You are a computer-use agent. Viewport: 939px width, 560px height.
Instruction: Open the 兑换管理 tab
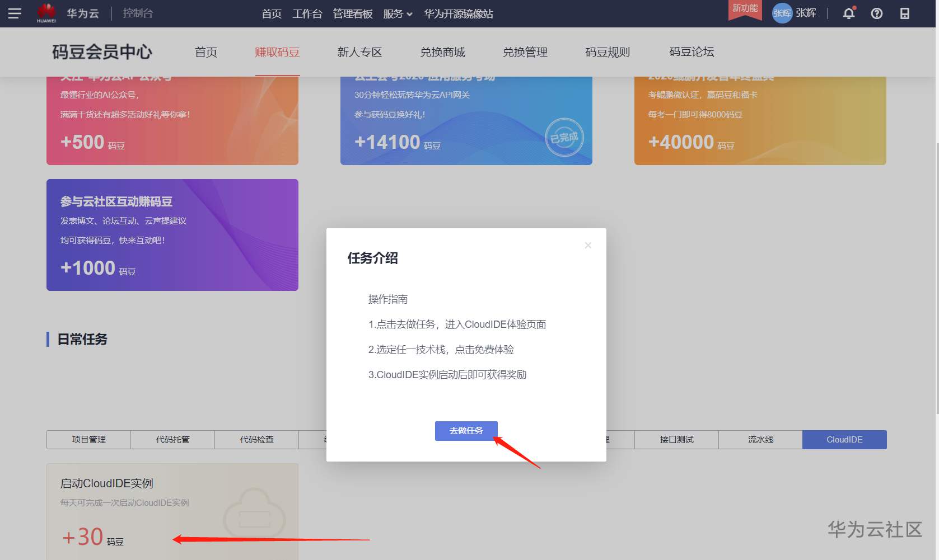tap(525, 52)
